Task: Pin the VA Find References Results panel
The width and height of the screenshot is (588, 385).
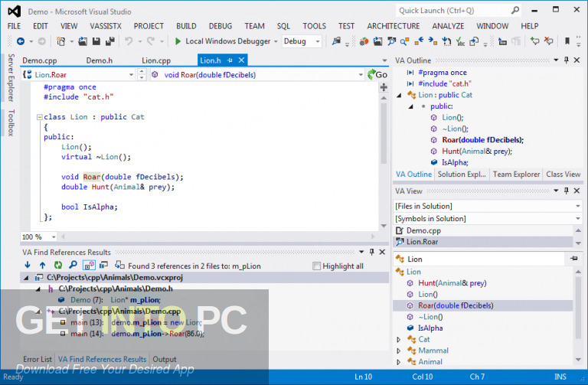Action: click(371, 252)
